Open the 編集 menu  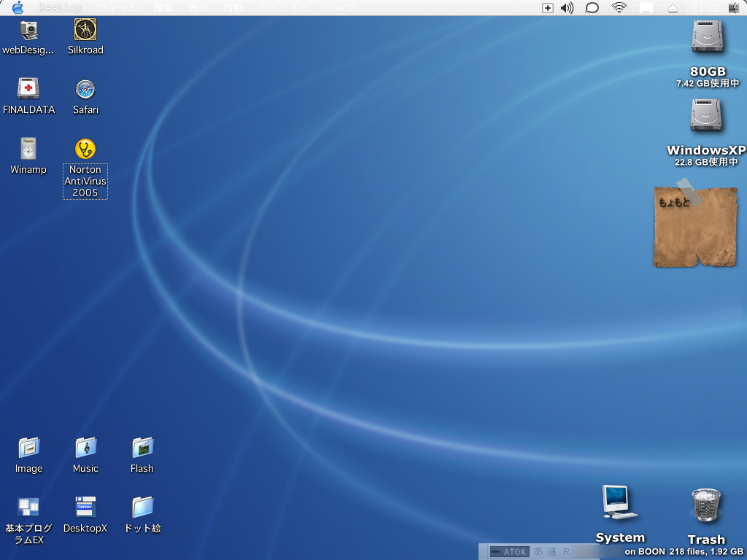click(x=163, y=8)
